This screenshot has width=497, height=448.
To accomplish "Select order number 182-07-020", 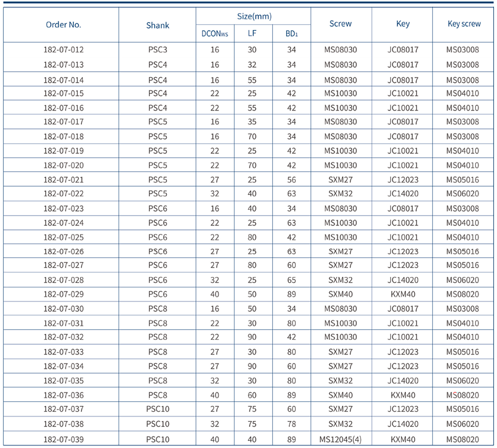I will (63, 165).
